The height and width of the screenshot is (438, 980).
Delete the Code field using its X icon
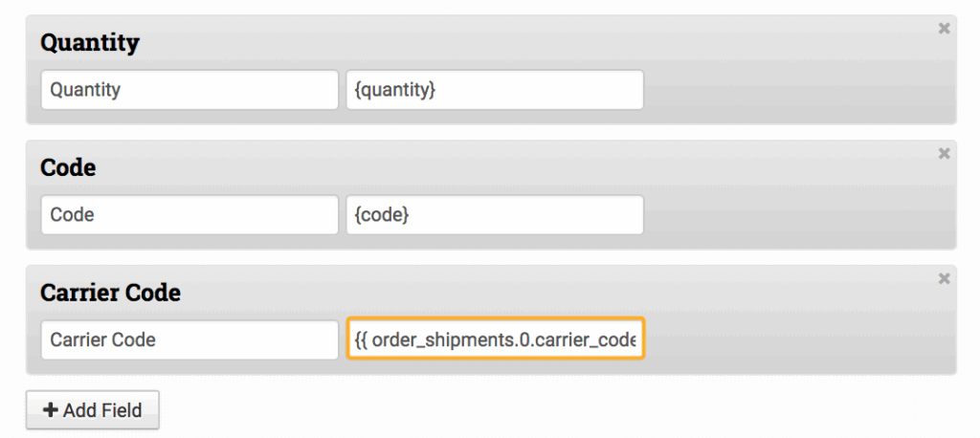coord(944,153)
